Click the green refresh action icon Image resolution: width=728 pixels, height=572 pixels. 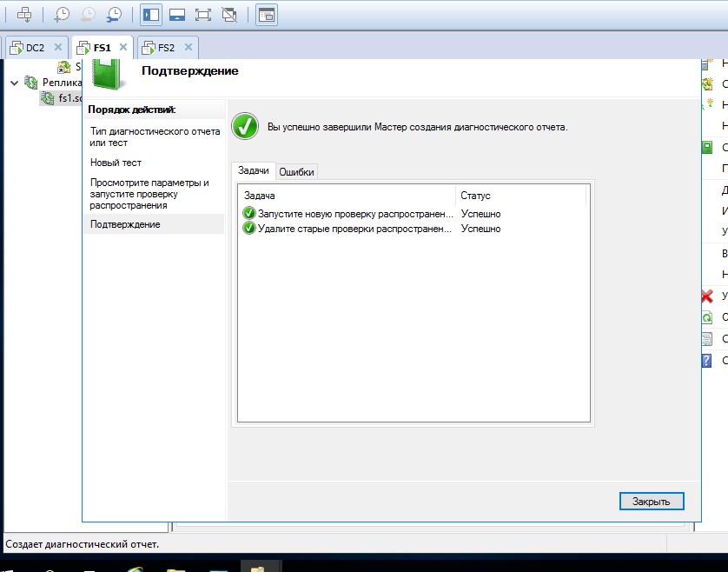pyautogui.click(x=706, y=317)
